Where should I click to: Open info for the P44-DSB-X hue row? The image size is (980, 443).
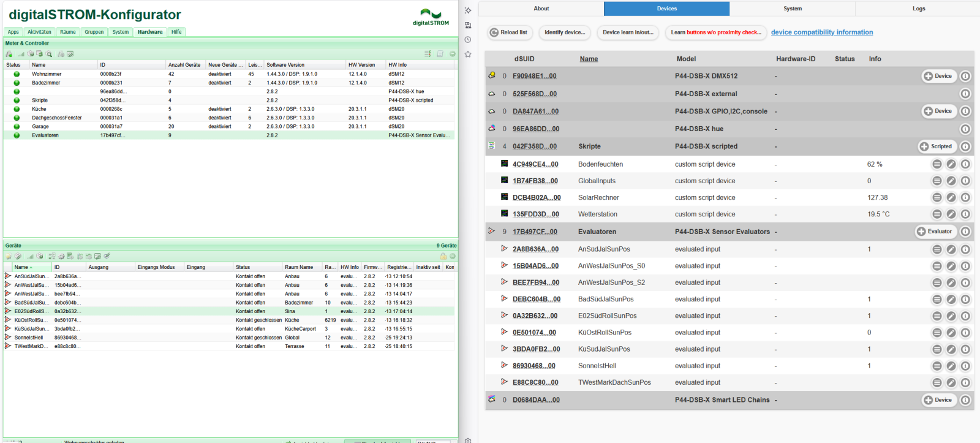[965, 129]
